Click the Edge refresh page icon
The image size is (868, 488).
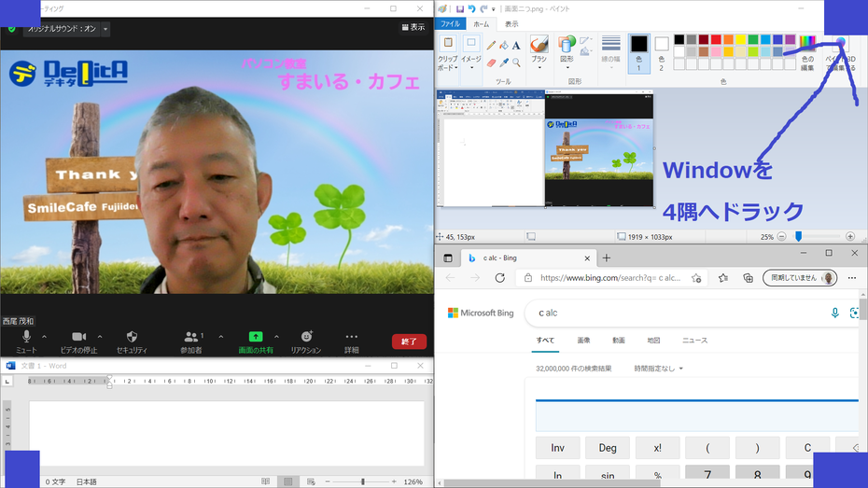499,278
